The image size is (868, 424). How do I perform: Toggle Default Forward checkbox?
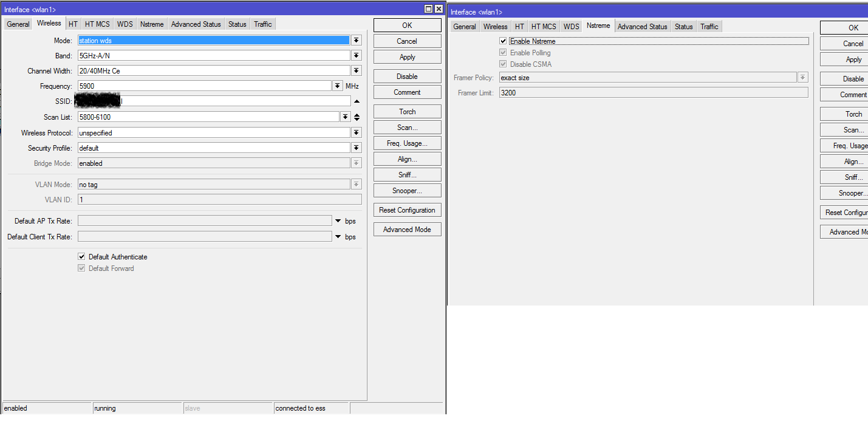point(81,268)
